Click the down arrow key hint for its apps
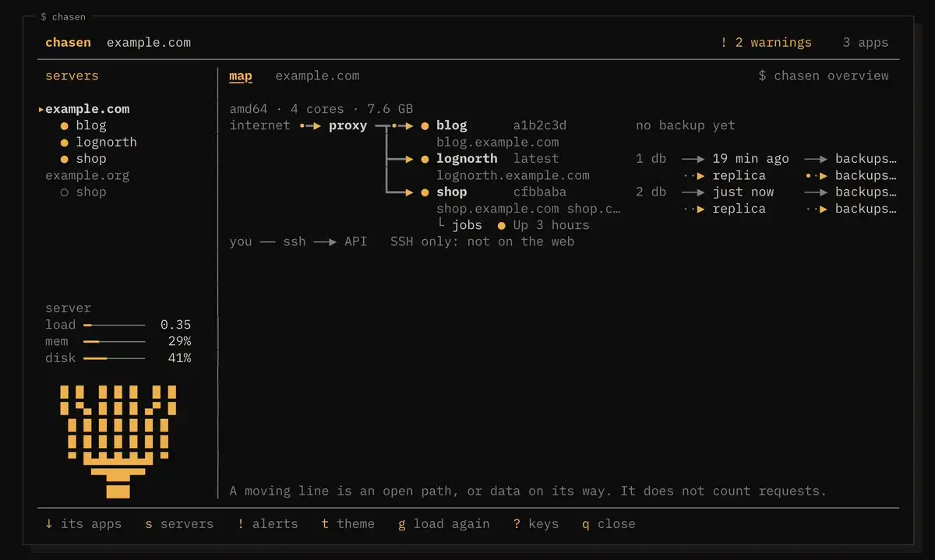935x560 pixels. click(x=49, y=523)
